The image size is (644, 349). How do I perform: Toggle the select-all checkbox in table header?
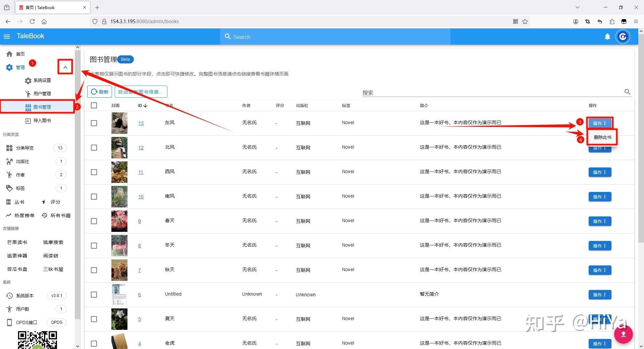tap(94, 105)
